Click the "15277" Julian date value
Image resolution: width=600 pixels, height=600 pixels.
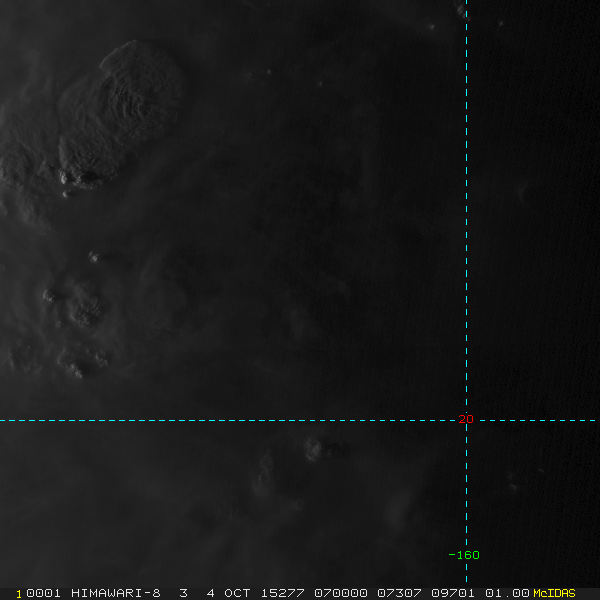(282, 593)
